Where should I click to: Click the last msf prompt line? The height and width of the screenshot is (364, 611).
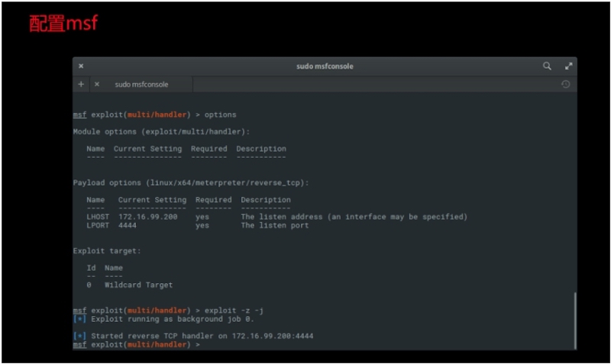pos(136,345)
